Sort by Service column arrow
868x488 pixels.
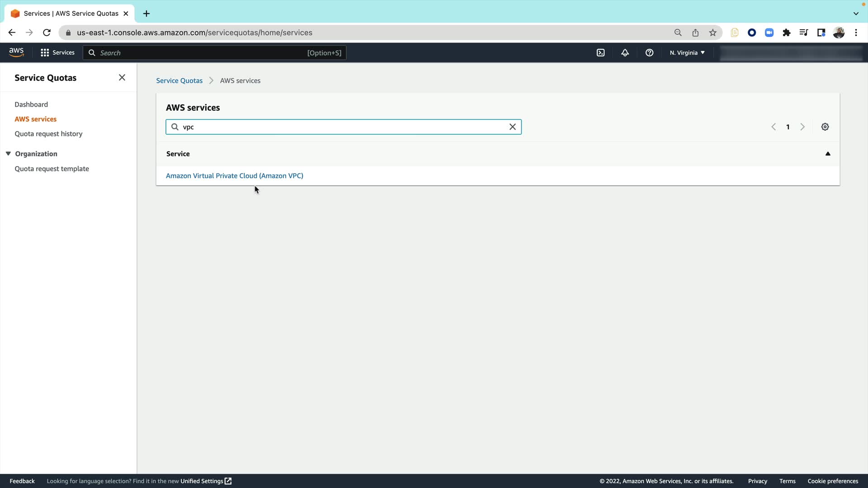click(828, 154)
